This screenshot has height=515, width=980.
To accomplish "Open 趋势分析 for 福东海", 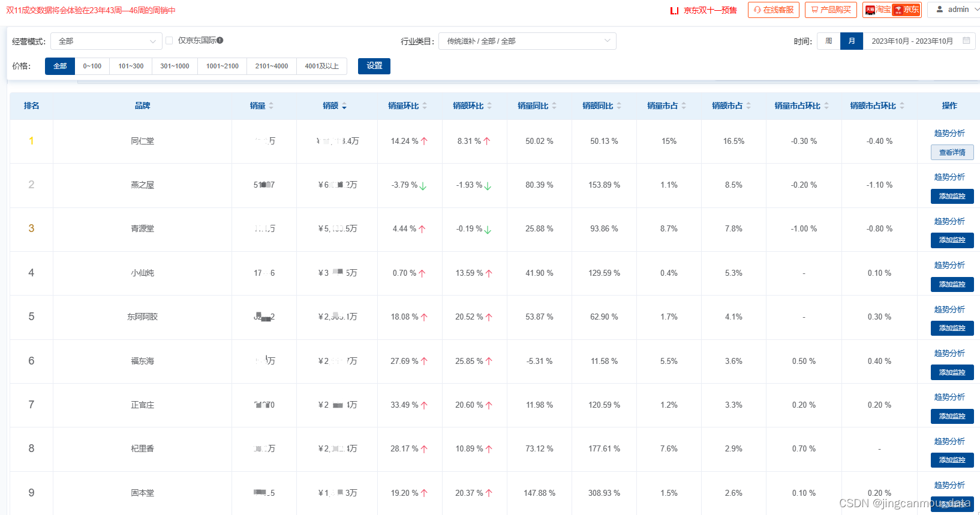I will click(949, 353).
